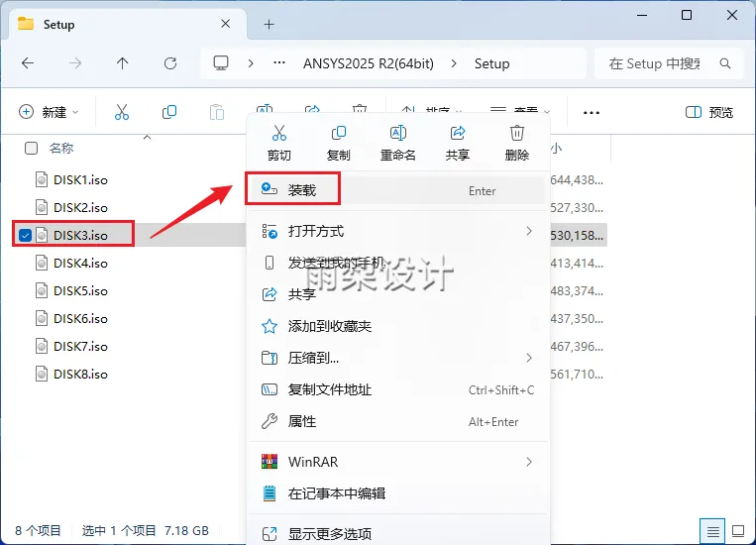Click the chevron after the monitor icon
Screen dimensions: 756x545
tap(251, 63)
